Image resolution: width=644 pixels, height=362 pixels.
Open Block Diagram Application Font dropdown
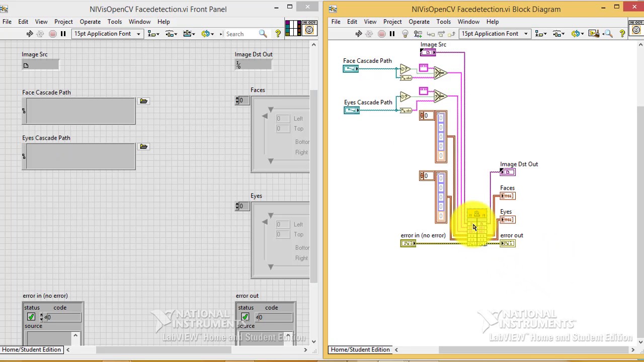[495, 34]
